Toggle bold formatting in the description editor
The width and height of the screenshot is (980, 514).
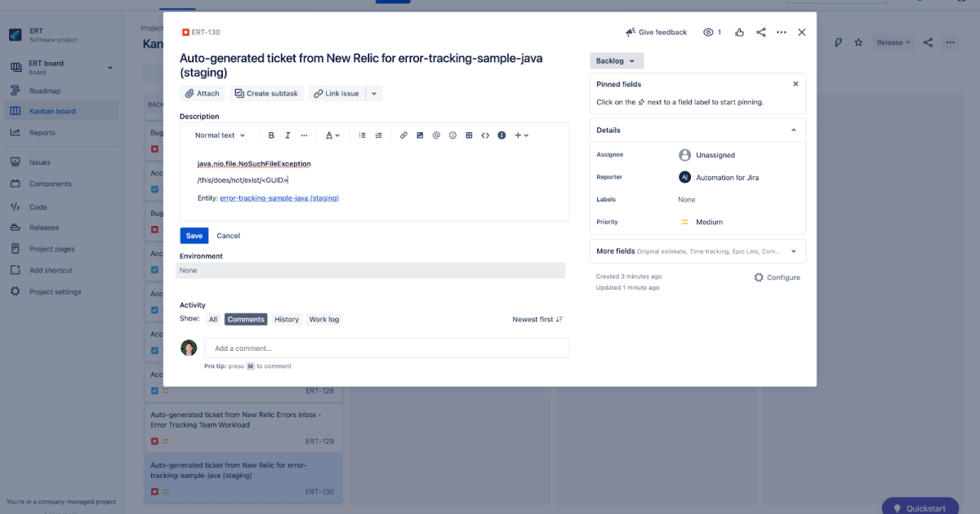point(271,135)
